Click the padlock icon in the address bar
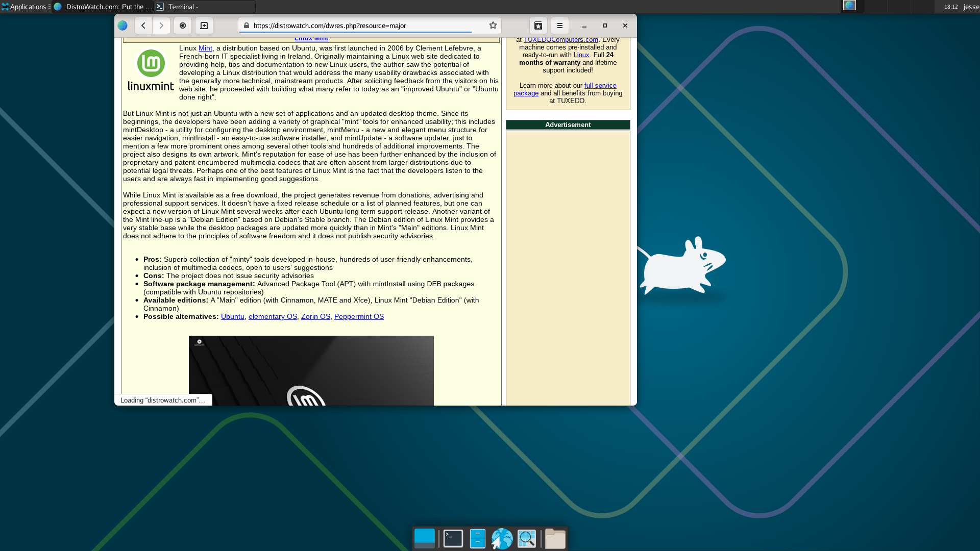980x551 pixels. (247, 26)
